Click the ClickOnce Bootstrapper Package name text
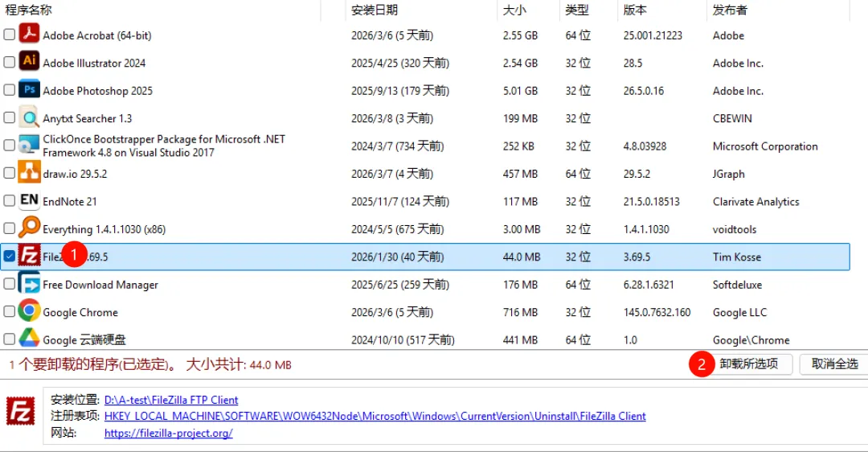The image size is (868, 452). (x=164, y=146)
